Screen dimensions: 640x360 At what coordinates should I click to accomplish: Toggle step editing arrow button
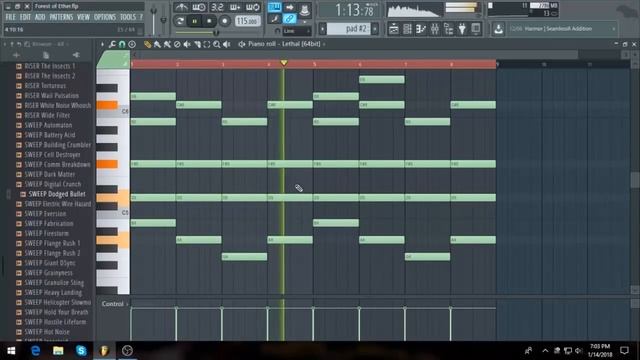[289, 7]
